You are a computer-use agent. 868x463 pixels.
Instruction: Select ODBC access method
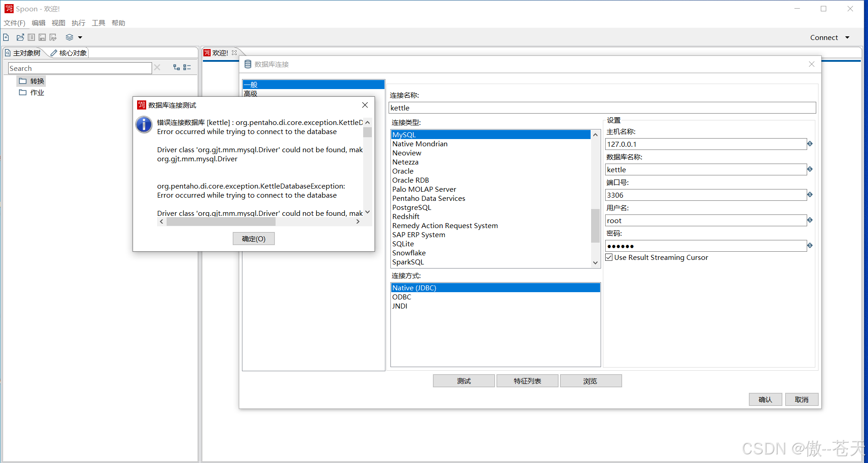coord(495,297)
